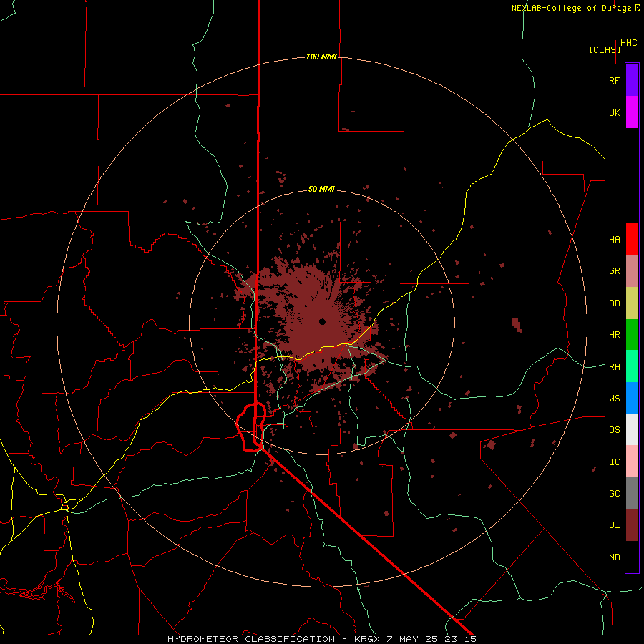Click the [CLAS] label above legend
Screen dimensions: 644x644
coord(605,49)
